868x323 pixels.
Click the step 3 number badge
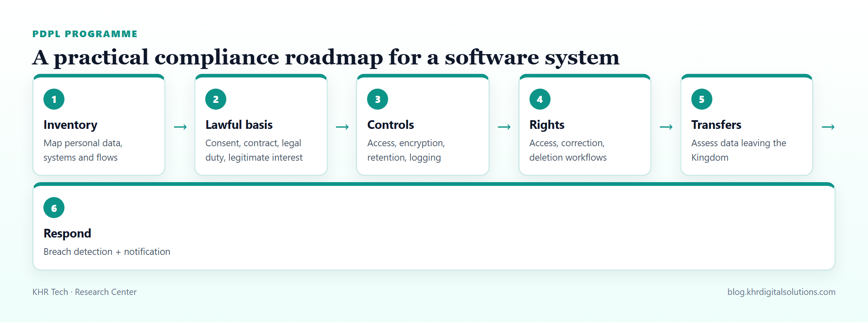click(x=378, y=99)
